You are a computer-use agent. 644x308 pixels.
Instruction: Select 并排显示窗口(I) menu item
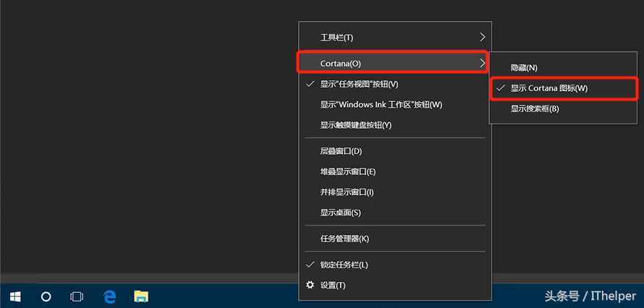(x=347, y=192)
